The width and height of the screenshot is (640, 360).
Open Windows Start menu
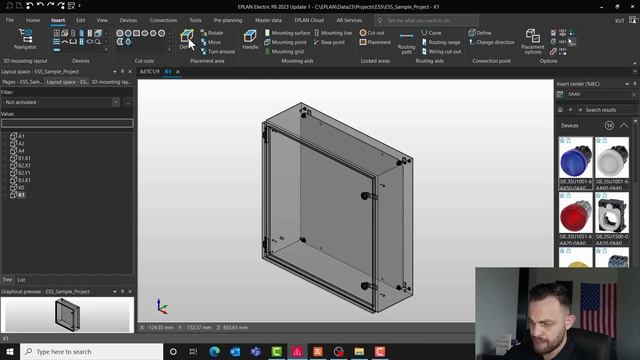pyautogui.click(x=10, y=351)
